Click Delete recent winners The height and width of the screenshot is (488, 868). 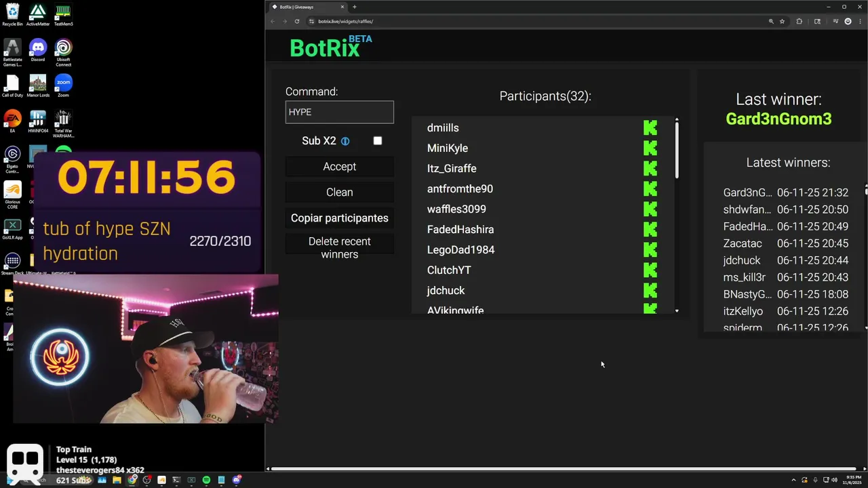coord(339,248)
